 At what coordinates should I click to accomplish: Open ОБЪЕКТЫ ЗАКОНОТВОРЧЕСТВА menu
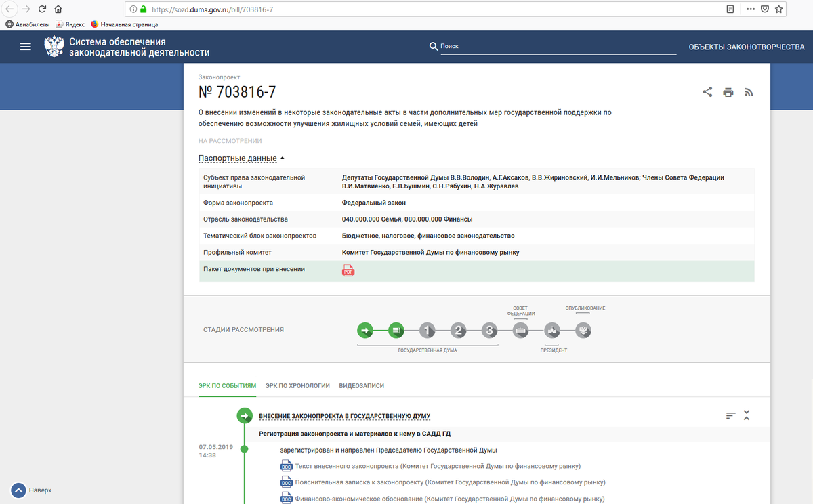[747, 47]
